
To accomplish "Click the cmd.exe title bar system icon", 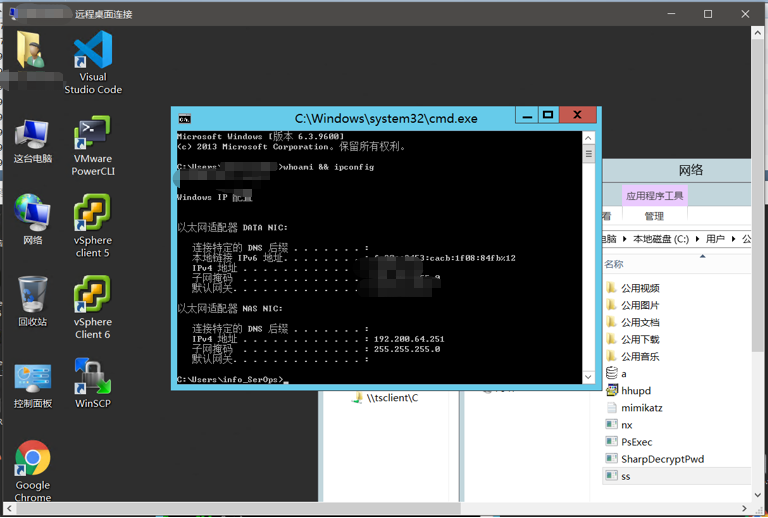I will [x=185, y=118].
